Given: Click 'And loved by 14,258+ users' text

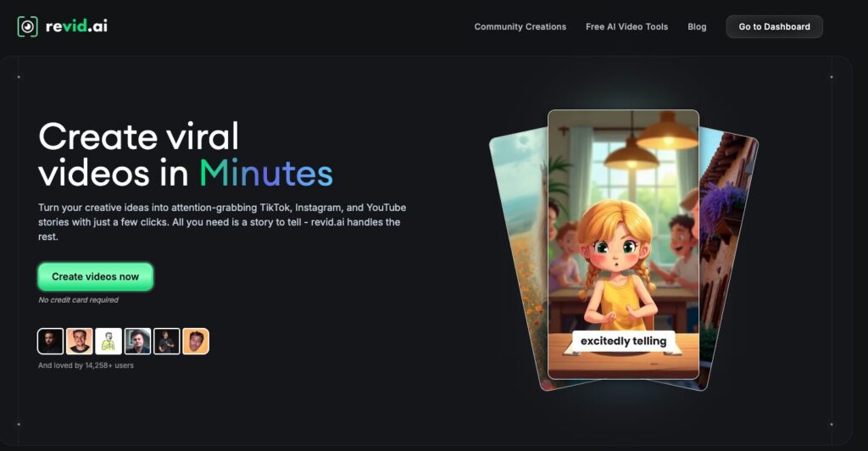Looking at the screenshot, I should tap(86, 365).
